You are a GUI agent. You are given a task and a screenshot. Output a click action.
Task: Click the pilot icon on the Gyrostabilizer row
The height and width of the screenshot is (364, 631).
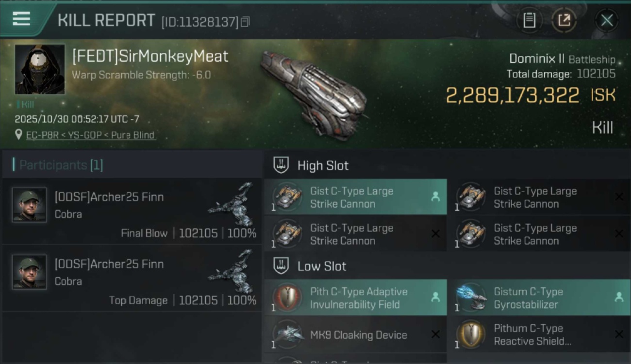(619, 298)
